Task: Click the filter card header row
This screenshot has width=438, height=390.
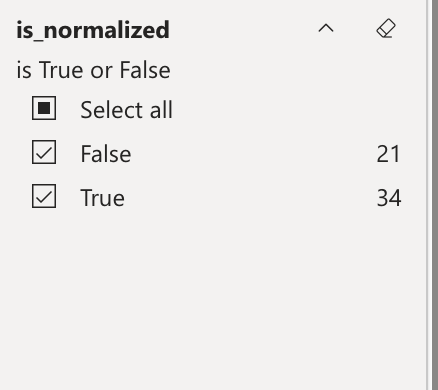Action: click(x=213, y=29)
